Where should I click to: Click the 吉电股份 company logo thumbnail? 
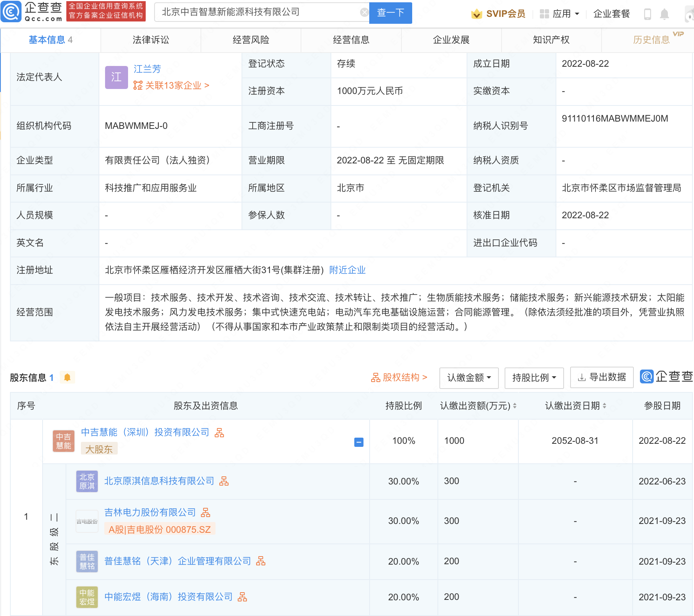click(x=87, y=521)
